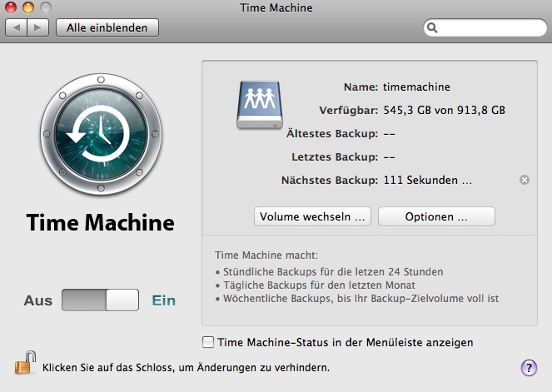Focus the search input field
Image resolution: width=552 pixels, height=392 pixels.
click(x=490, y=27)
